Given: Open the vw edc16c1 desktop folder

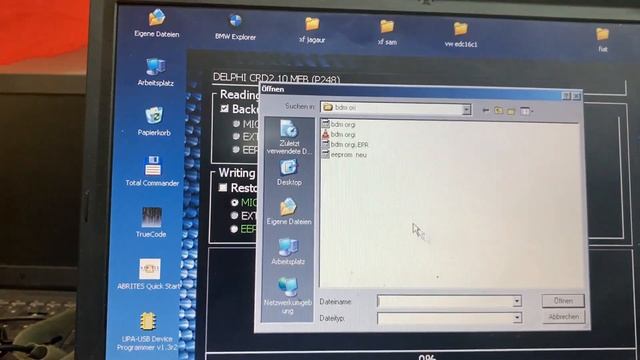Looking at the screenshot, I should click(461, 34).
